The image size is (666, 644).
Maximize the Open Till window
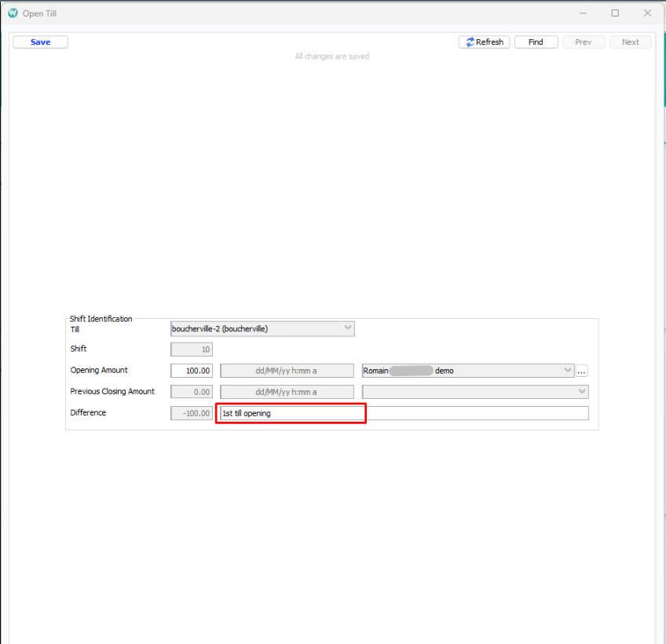615,13
